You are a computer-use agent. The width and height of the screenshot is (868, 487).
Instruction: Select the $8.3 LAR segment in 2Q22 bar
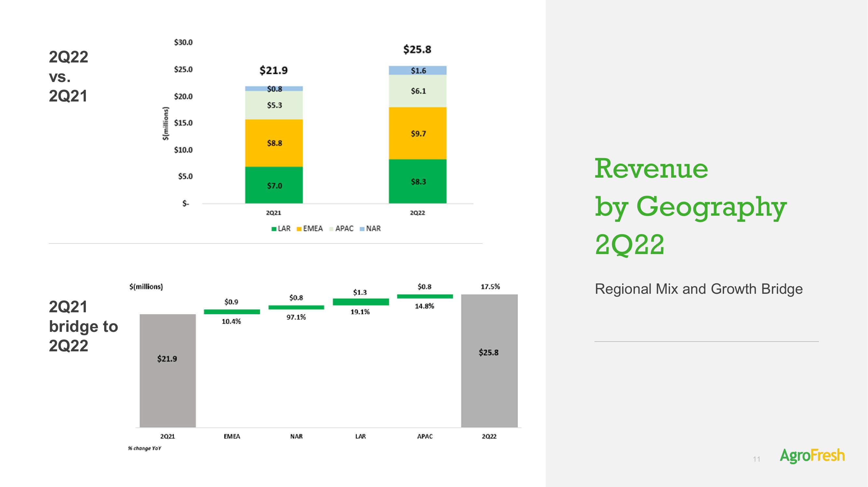[x=418, y=181]
